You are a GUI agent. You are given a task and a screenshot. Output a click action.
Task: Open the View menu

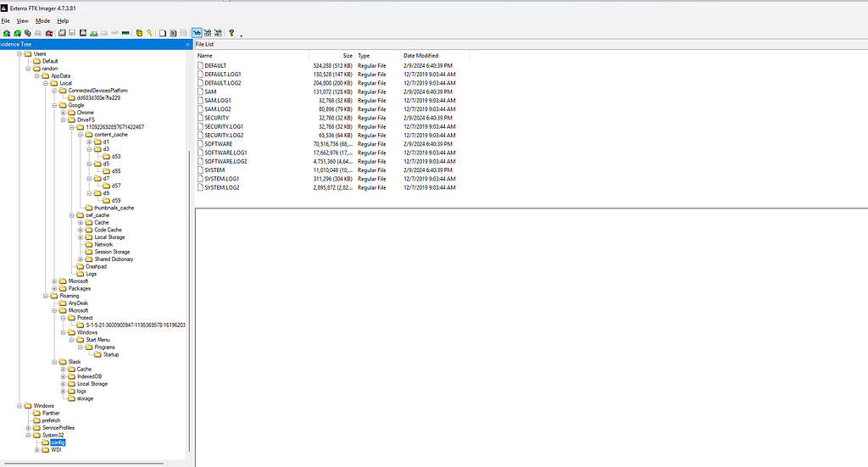(x=23, y=21)
